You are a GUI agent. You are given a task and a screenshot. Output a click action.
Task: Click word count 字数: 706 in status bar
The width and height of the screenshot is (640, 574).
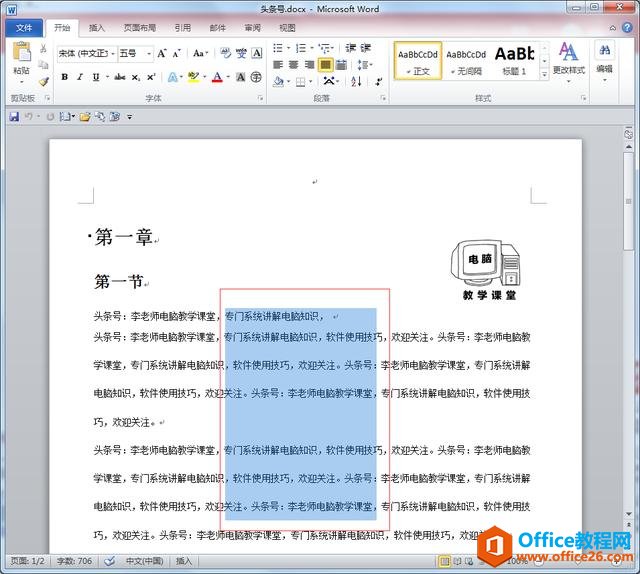coord(74,561)
